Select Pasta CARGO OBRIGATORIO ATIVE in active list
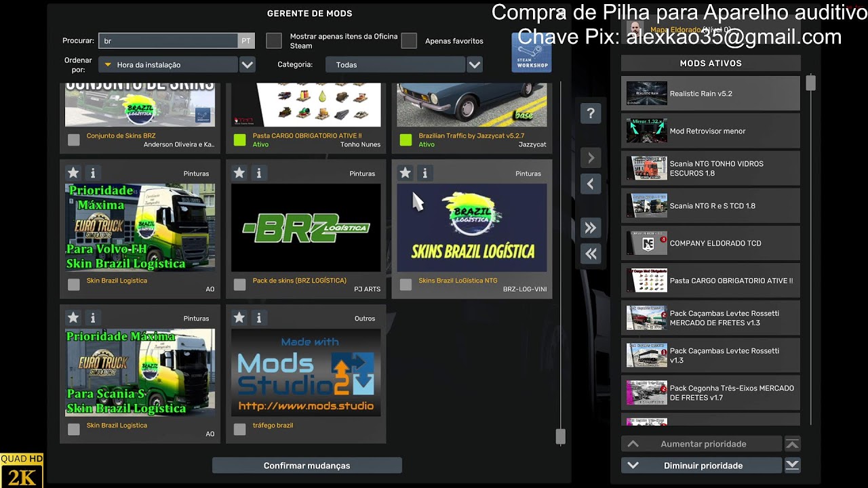The height and width of the screenshot is (488, 868). [711, 281]
